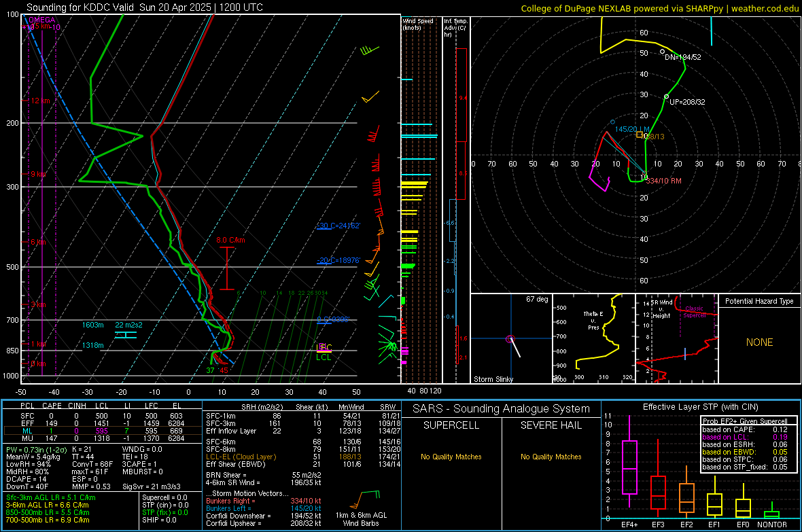Click the 'LCL-EL (Cloud Layer)' row label
Viewport: 802px width, 532px height.
pyautogui.click(x=241, y=457)
